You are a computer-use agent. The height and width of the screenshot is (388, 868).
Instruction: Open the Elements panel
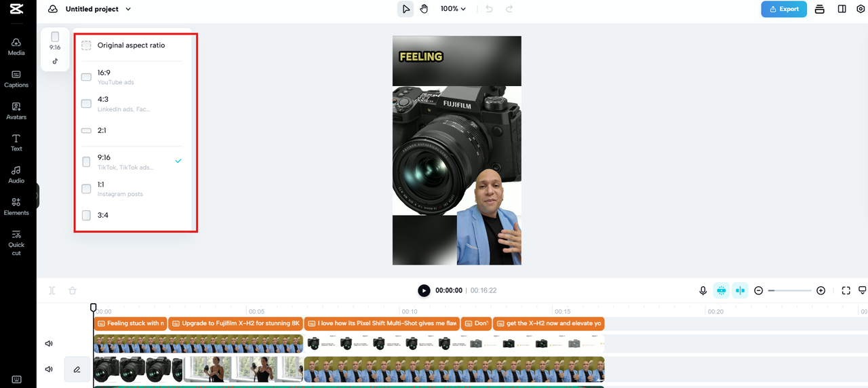point(16,207)
